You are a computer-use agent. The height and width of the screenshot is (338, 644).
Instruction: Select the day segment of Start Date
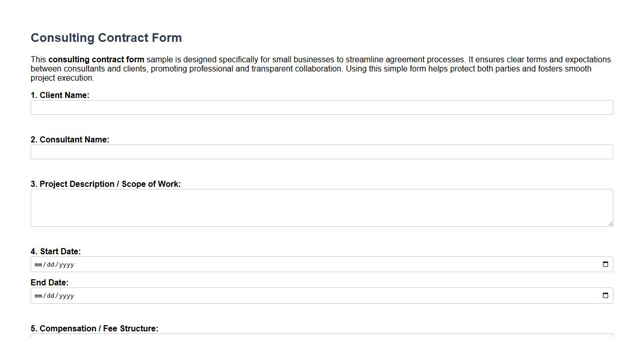[x=51, y=264]
